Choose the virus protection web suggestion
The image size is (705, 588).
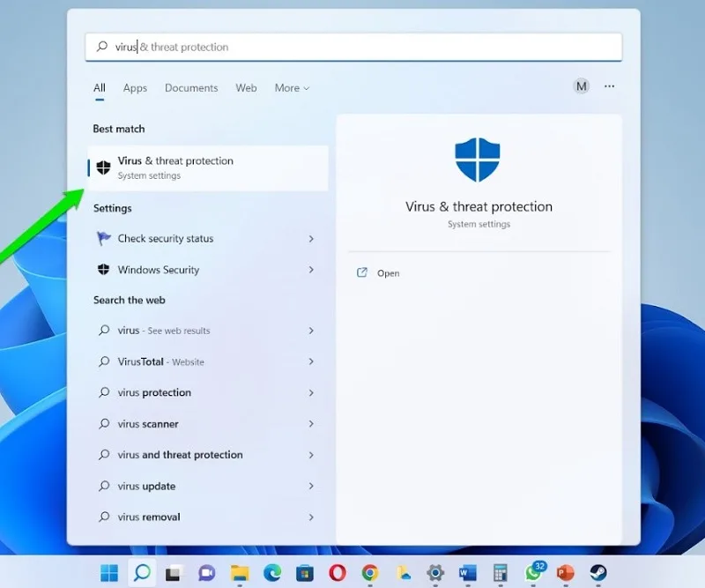pyautogui.click(x=208, y=393)
